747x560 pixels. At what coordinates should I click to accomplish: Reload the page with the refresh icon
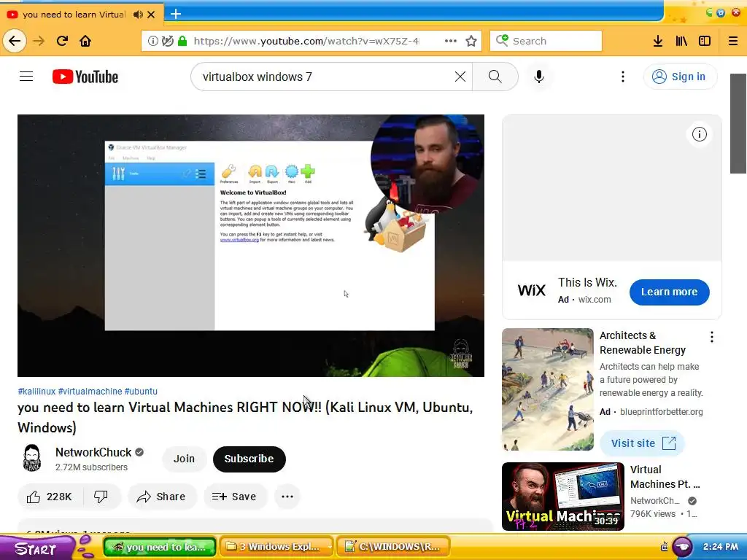point(63,41)
